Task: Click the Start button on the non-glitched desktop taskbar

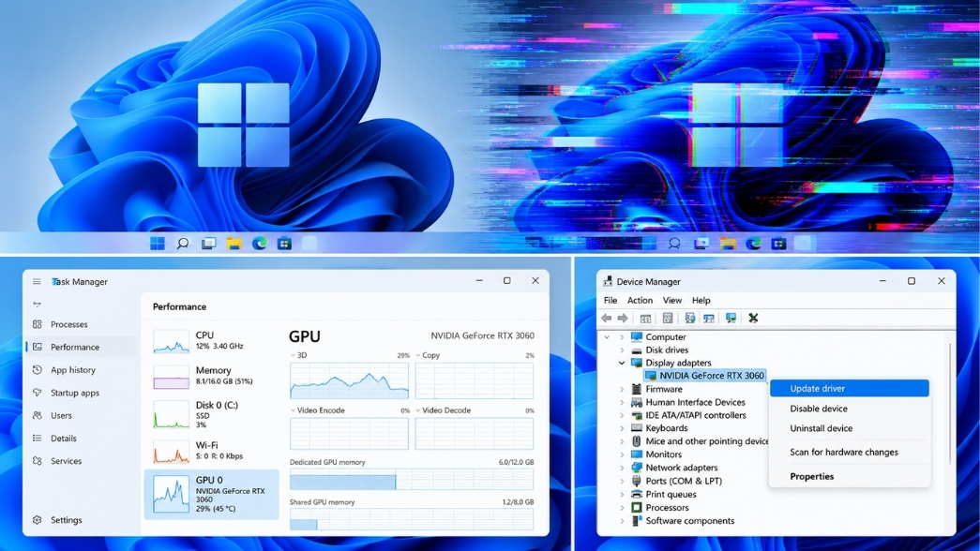Action: [158, 243]
